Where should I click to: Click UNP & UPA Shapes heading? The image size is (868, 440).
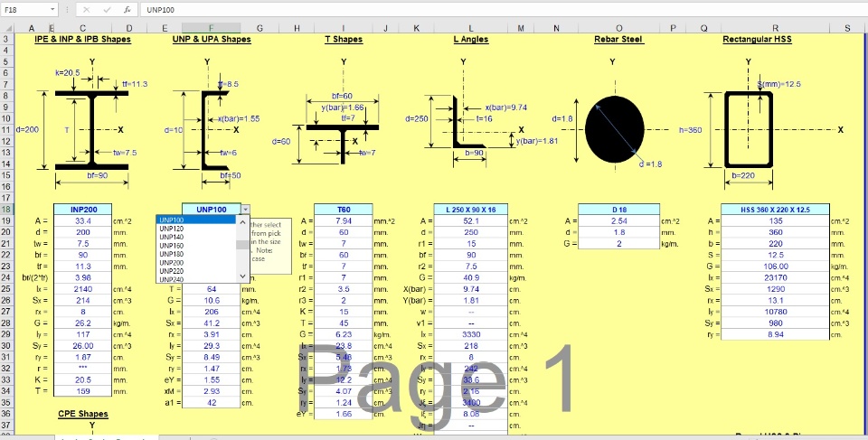click(x=212, y=39)
